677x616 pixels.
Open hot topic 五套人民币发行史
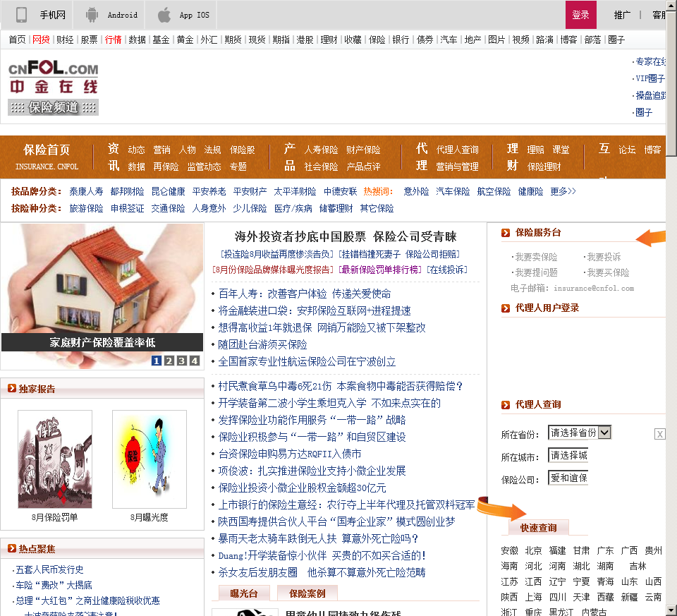49,569
